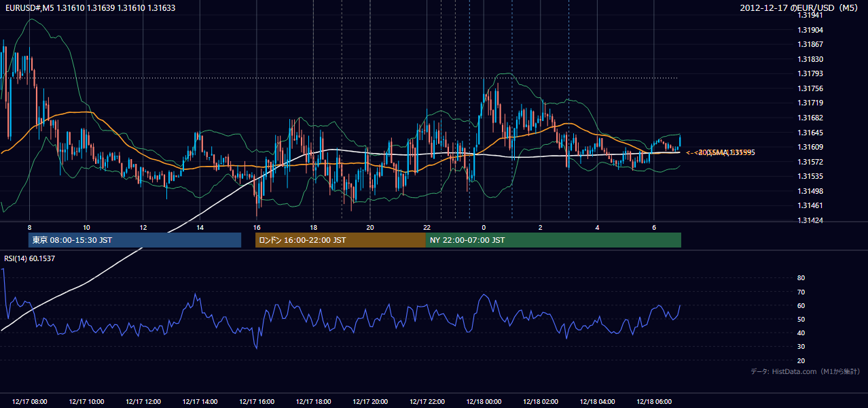This screenshot has height=408, width=868.
Task: Click the 12/18 02:00 date label
Action: (x=541, y=402)
